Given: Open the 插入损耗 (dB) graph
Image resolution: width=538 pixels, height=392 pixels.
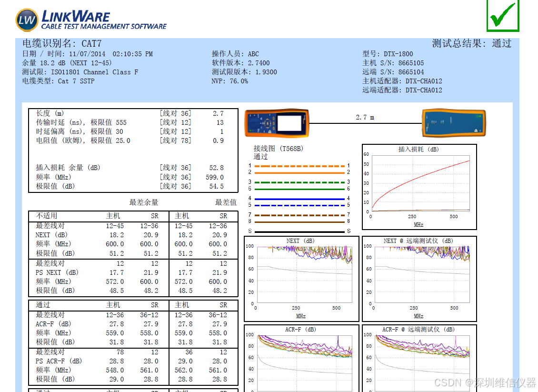Looking at the screenshot, I should click(x=419, y=187).
